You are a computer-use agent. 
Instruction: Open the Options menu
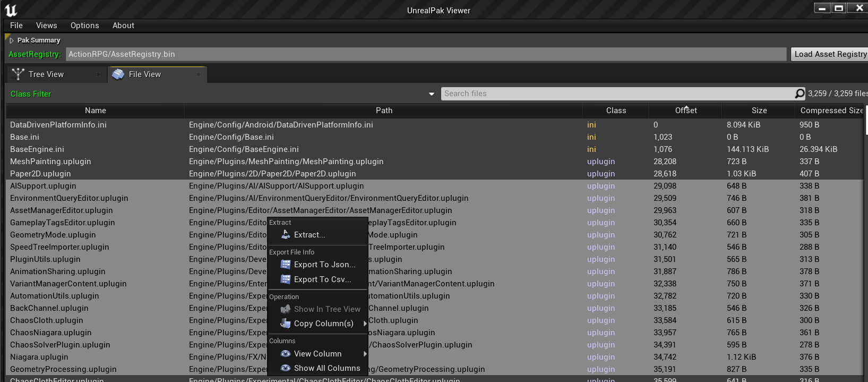85,26
